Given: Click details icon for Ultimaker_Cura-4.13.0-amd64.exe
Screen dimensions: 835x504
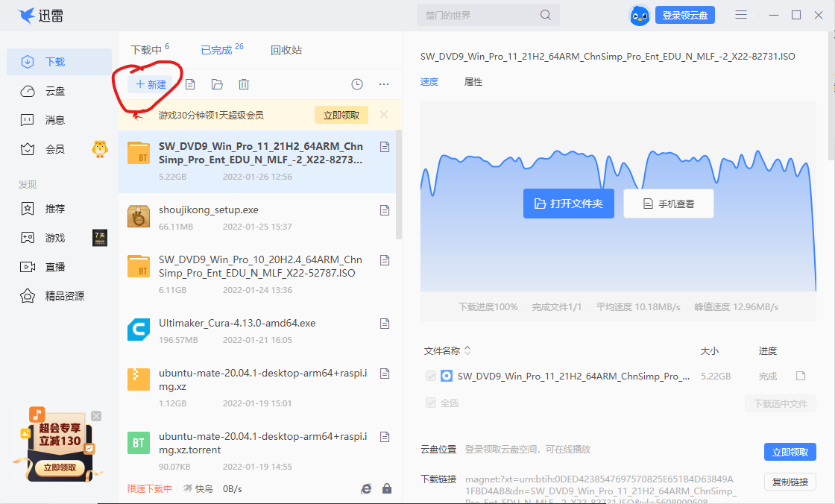Looking at the screenshot, I should (385, 324).
